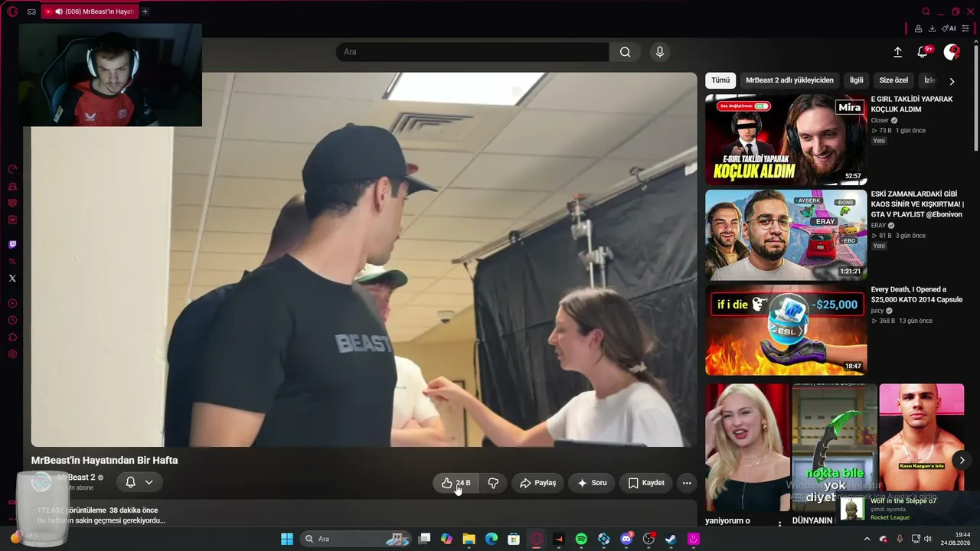This screenshot has width=980, height=551.
Task: Open YouTube notifications bell with 9+ badge
Action: coord(924,52)
